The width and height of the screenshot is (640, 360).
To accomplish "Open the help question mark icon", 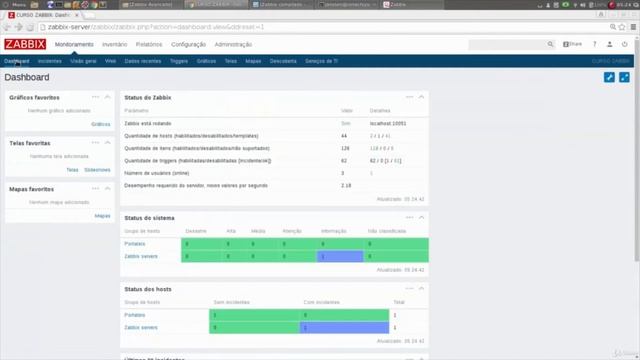I will pos(595,44).
